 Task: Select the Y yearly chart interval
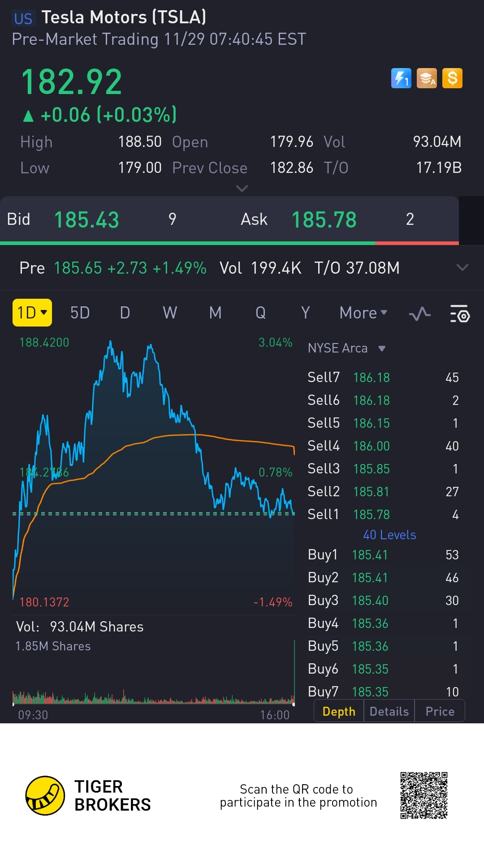click(x=305, y=313)
